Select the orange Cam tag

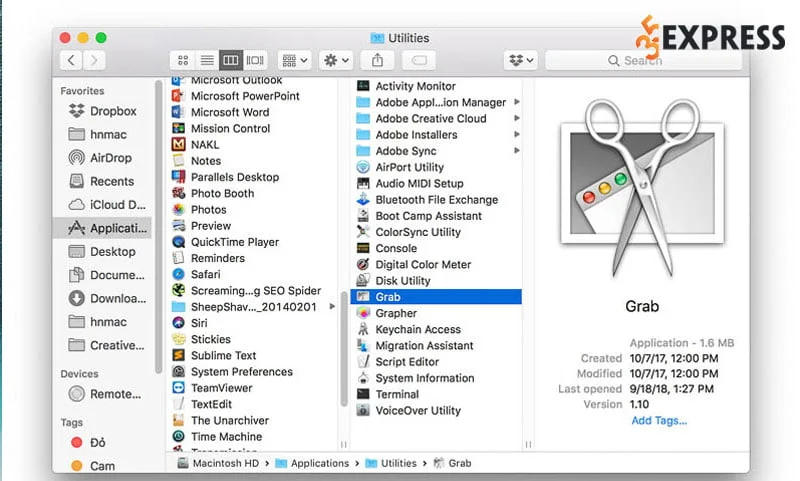click(x=93, y=466)
